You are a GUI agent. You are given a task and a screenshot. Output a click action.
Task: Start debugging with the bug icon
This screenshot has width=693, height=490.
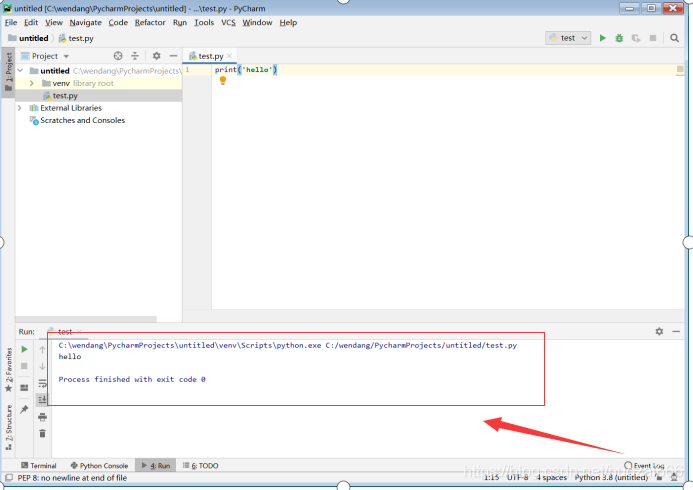pyautogui.click(x=619, y=38)
